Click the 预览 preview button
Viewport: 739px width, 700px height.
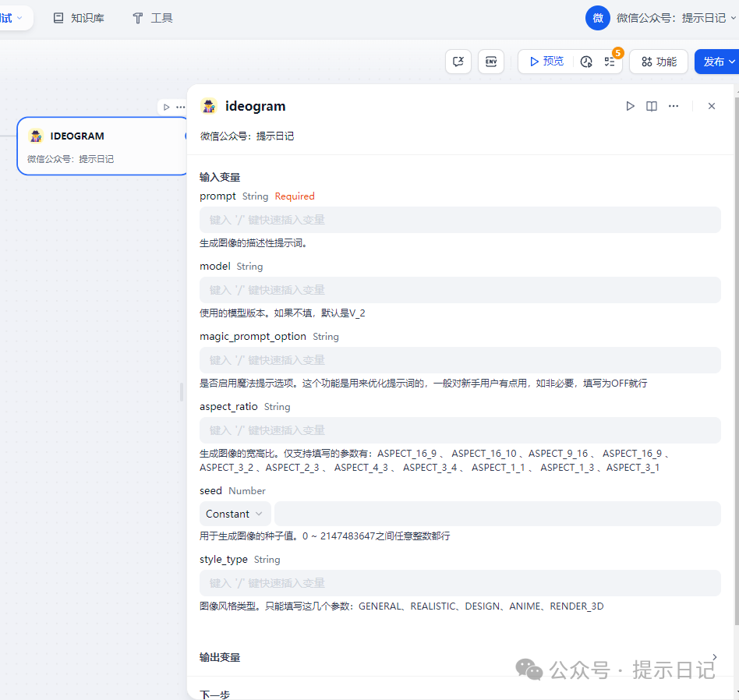pyautogui.click(x=546, y=62)
